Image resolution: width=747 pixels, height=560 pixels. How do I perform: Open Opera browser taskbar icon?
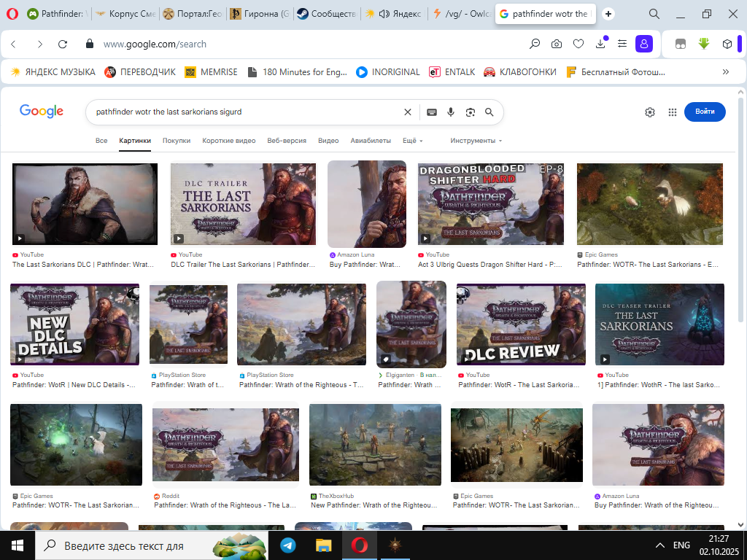[359, 545]
